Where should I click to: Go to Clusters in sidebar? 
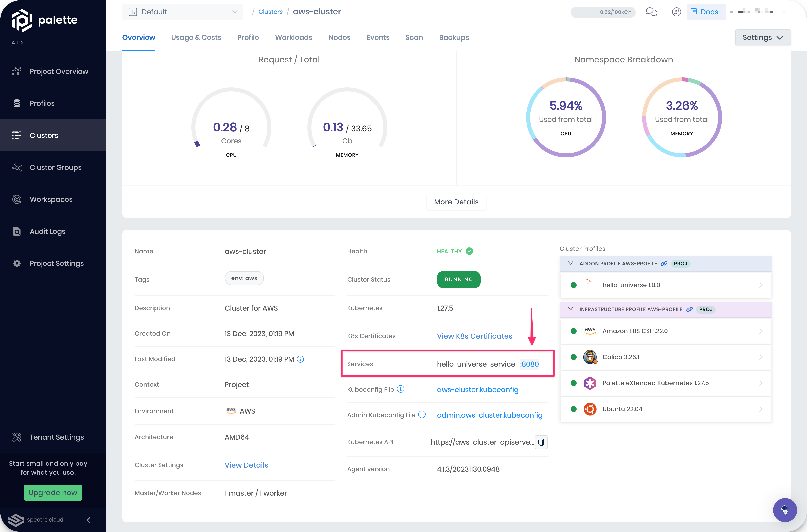pyautogui.click(x=53, y=135)
